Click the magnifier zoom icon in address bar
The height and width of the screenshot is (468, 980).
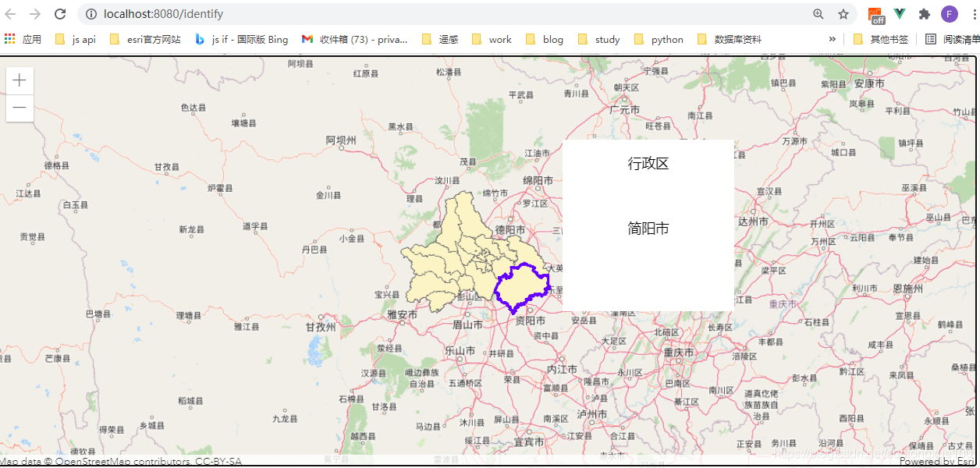(818, 13)
